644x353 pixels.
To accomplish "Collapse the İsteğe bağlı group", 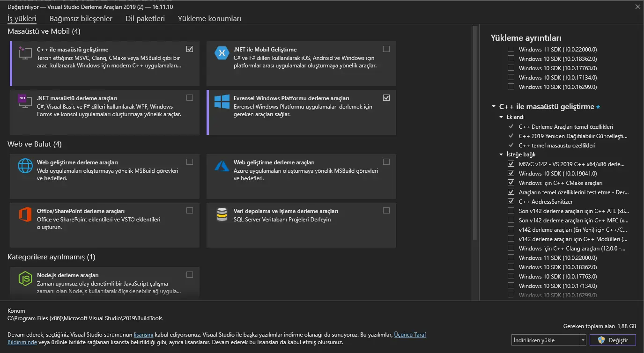I will click(502, 154).
